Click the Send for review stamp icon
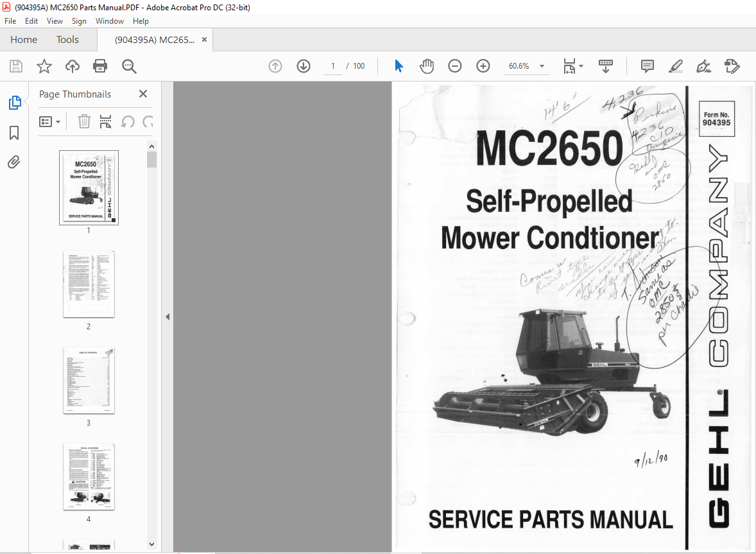This screenshot has height=554, width=756. (732, 66)
